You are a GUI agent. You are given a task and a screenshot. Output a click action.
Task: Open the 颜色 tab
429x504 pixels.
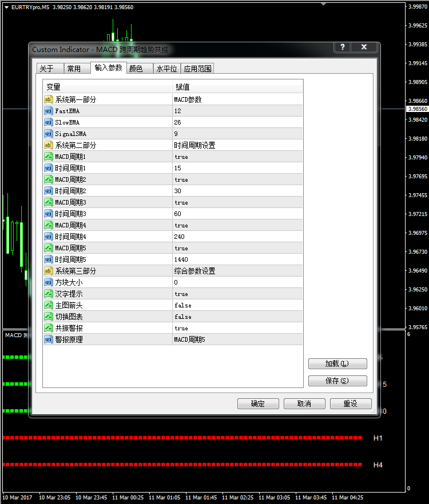140,69
